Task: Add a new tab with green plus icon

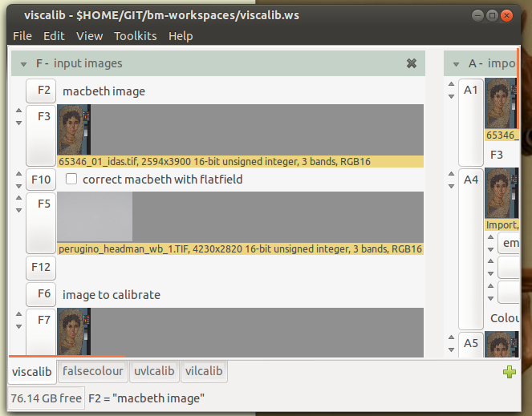Action: 510,372
